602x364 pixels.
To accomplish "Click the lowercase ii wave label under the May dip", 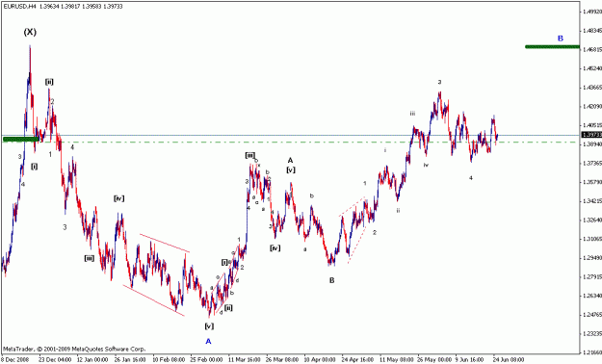I will coord(398,211).
